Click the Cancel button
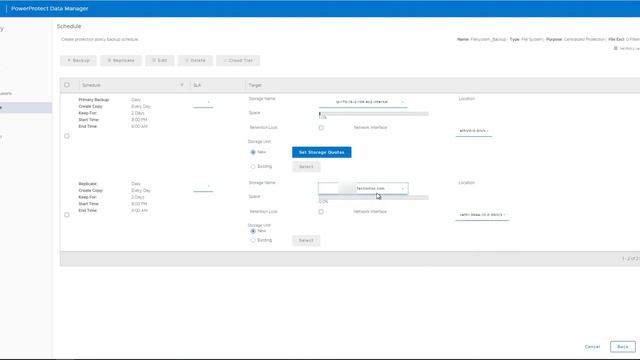 (592, 347)
